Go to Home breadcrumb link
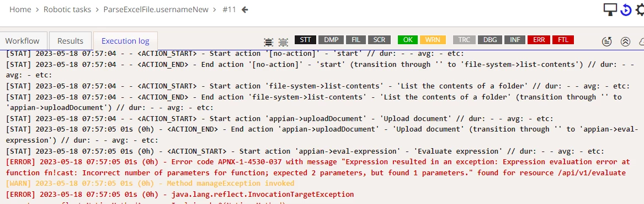This screenshot has width=644, height=204. point(20,9)
